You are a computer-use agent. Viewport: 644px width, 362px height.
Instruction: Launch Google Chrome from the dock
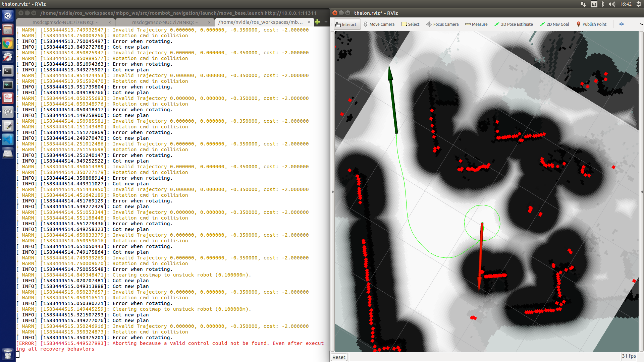tap(8, 44)
